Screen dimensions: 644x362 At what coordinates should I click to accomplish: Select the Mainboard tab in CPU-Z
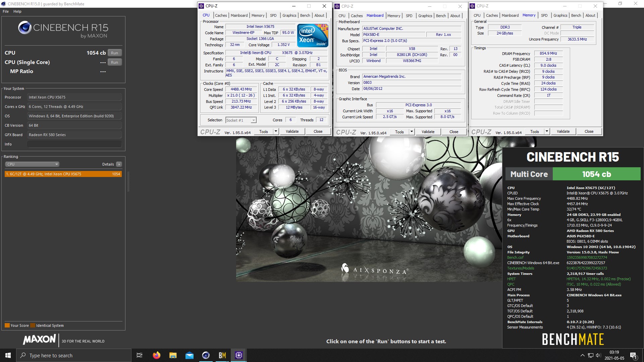239,15
